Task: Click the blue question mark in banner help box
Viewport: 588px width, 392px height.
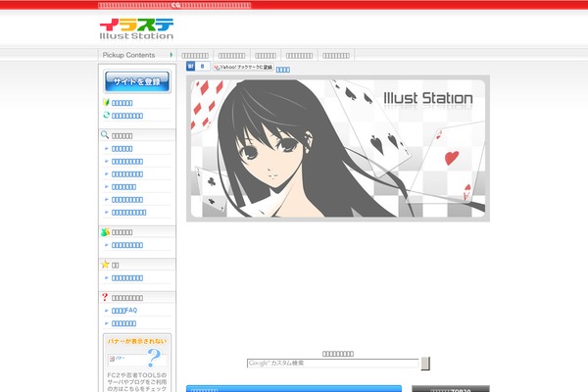Action: coord(154,357)
